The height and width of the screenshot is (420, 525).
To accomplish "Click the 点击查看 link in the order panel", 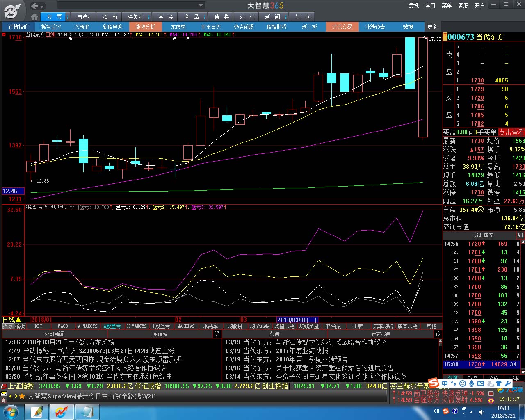I will [x=511, y=132].
